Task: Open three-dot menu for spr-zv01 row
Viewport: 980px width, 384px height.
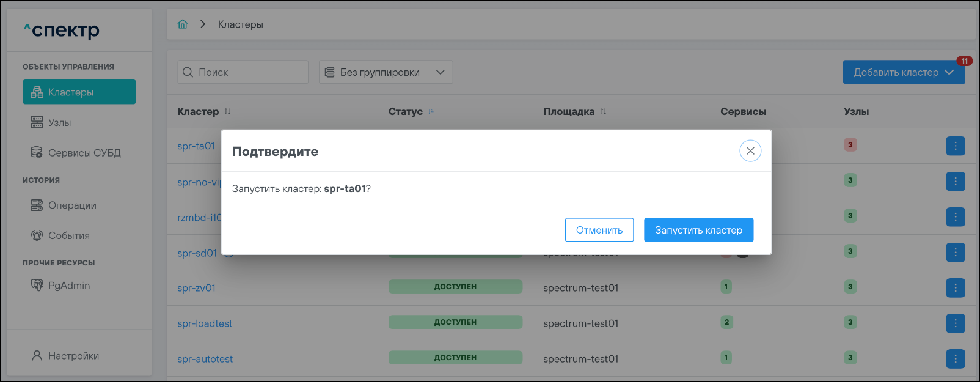Action: click(956, 288)
